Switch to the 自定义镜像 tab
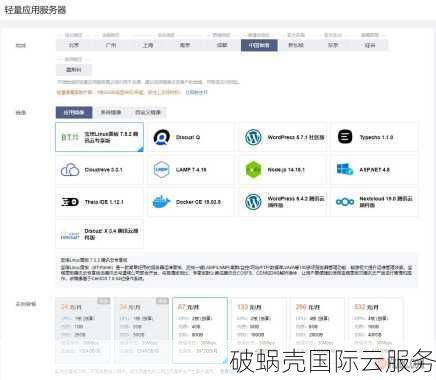This screenshot has width=436, height=380. tap(148, 112)
